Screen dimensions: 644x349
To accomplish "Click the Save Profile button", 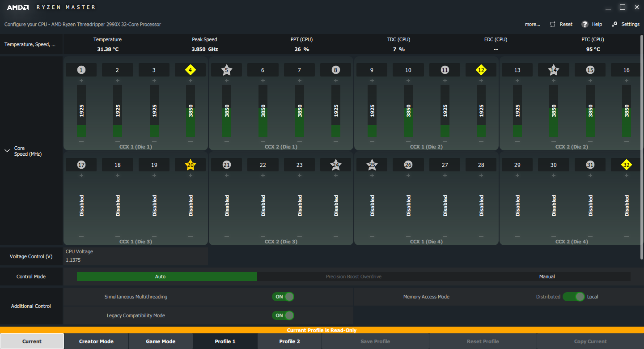I will pos(375,341).
